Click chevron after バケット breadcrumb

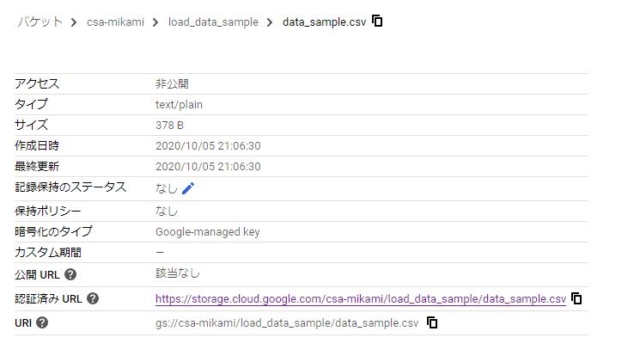pos(73,22)
